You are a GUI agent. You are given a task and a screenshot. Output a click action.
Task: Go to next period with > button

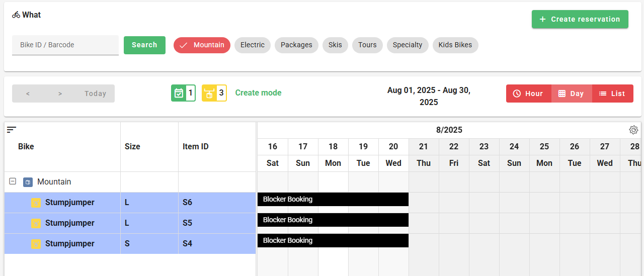coord(60,94)
